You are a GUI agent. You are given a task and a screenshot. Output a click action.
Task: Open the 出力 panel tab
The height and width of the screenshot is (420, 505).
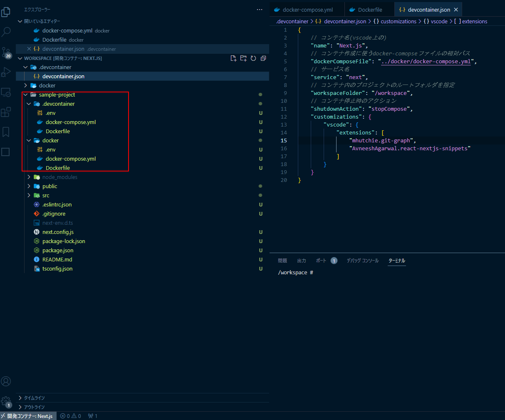[x=302, y=261]
